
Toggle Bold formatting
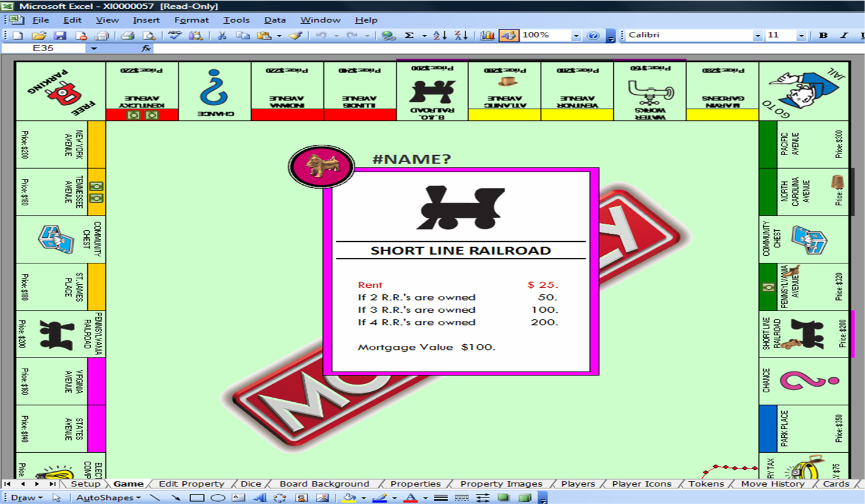(823, 35)
